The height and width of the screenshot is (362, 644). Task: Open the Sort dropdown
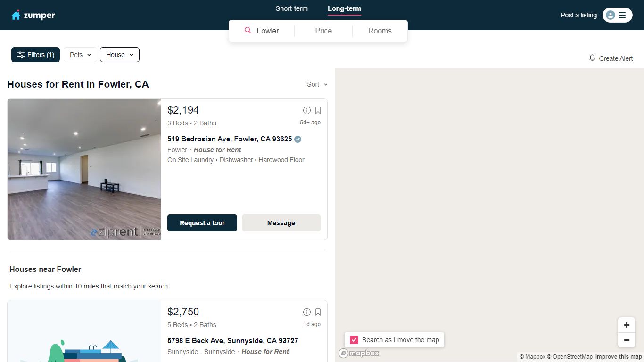[317, 84]
